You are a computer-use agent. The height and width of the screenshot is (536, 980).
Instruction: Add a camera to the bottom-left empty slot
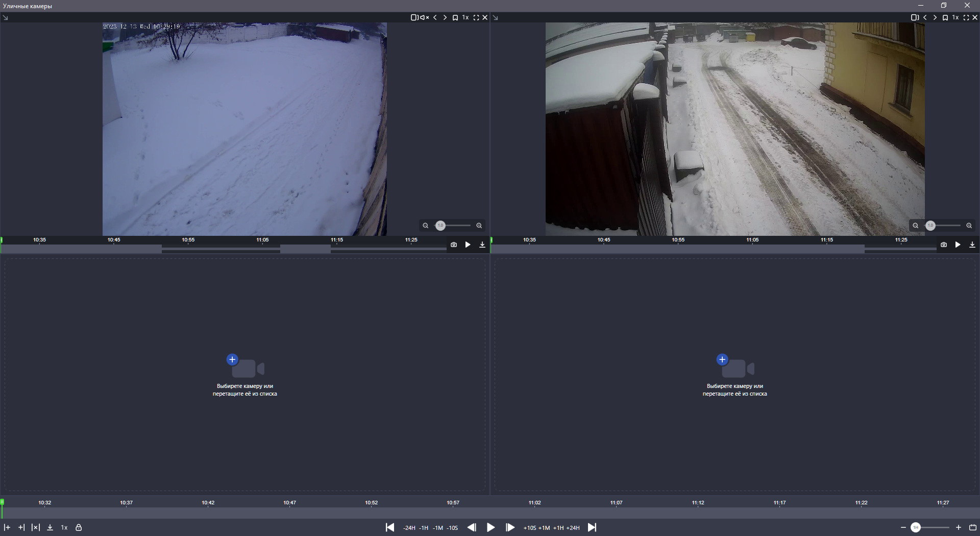[x=232, y=360]
